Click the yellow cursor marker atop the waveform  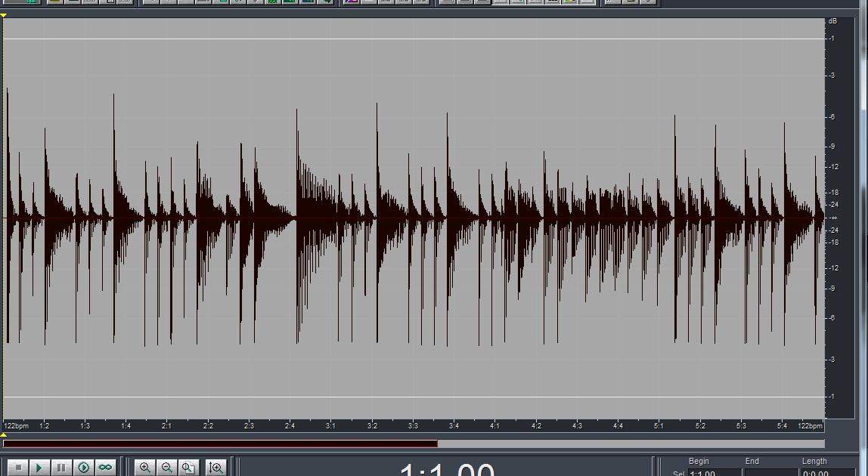[4, 15]
